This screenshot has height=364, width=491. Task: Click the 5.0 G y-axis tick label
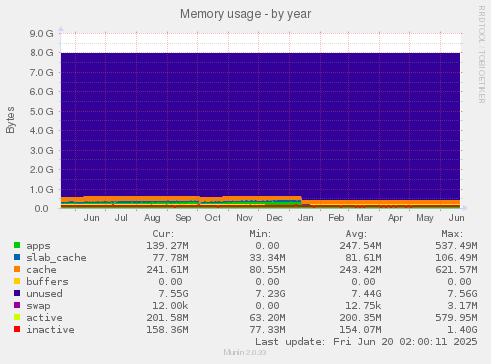42,111
